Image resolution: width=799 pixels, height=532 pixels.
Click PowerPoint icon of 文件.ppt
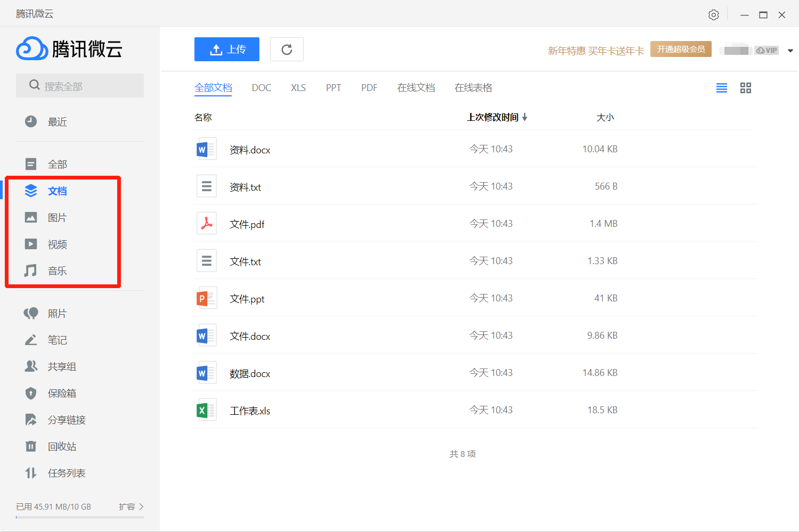206,298
